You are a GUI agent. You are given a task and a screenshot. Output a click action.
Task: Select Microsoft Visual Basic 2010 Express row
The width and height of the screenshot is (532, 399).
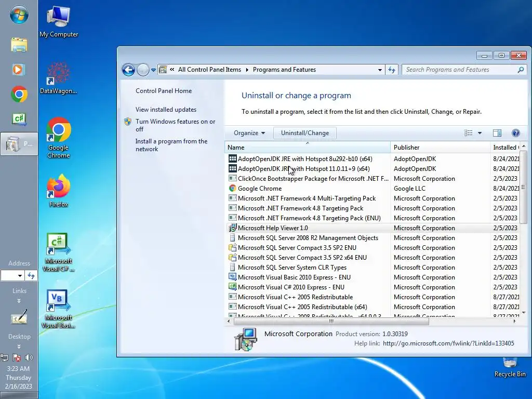pyautogui.click(x=372, y=277)
